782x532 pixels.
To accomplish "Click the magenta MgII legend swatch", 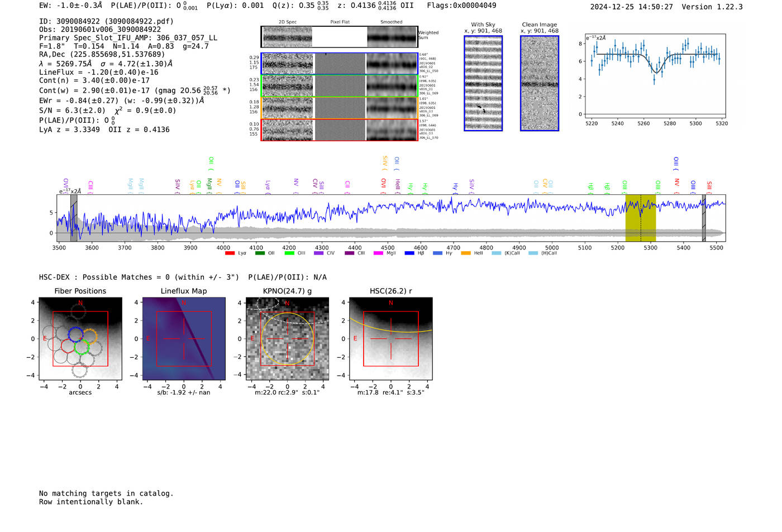I will point(378,253).
